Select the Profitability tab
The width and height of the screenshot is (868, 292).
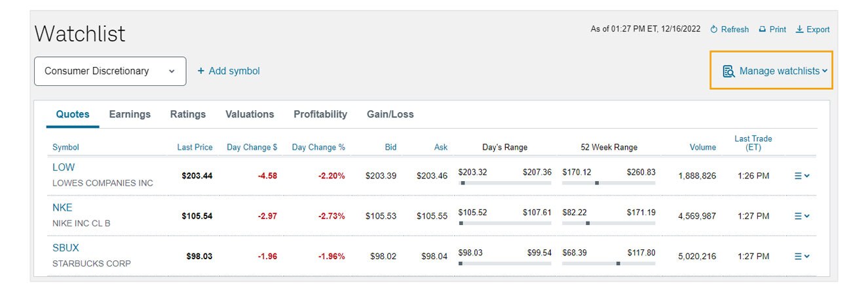[x=320, y=114]
